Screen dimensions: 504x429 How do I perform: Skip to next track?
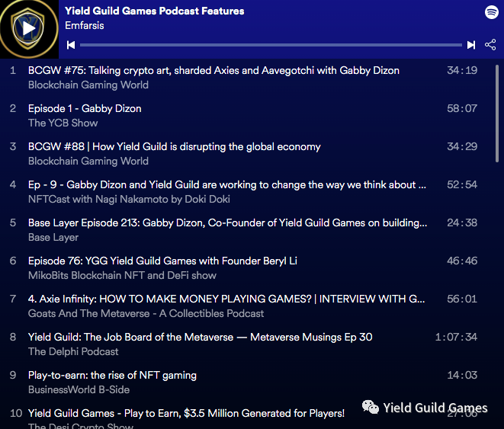coord(471,45)
